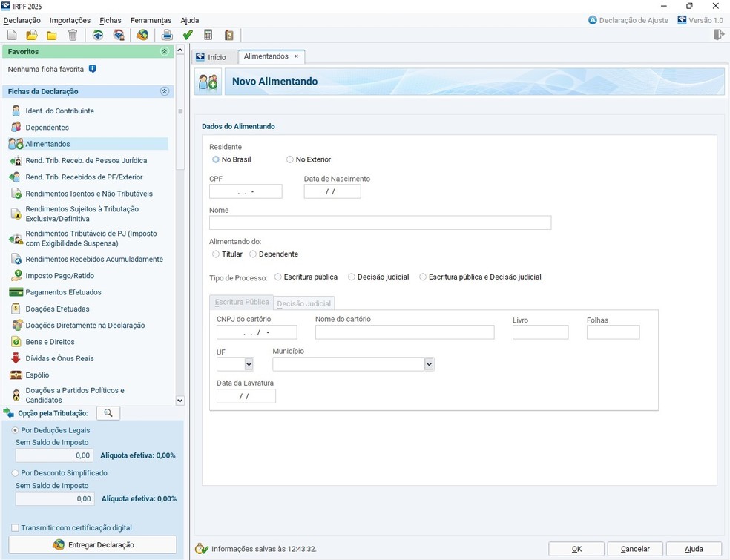Click the new declaration toolbar icon
The height and width of the screenshot is (560, 730).
pos(12,35)
